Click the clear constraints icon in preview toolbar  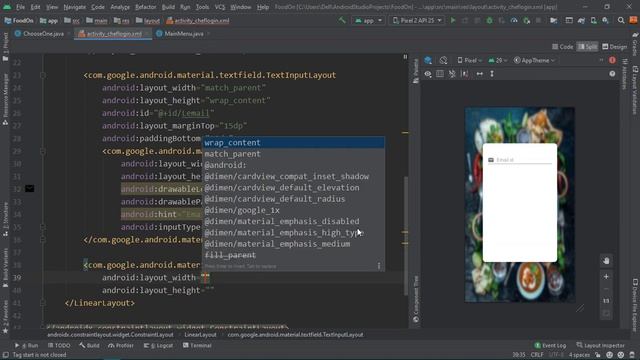tap(452, 74)
